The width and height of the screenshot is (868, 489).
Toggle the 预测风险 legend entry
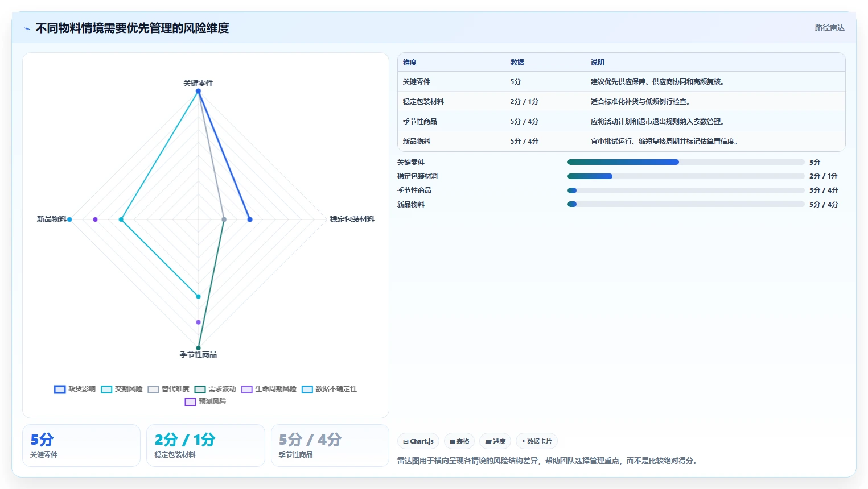click(x=205, y=401)
